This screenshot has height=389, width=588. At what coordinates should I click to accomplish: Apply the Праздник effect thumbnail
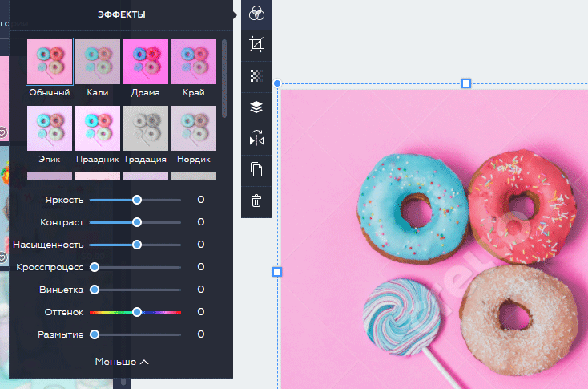[98, 128]
